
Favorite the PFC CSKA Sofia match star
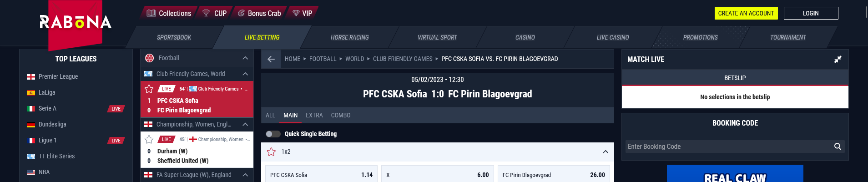[x=149, y=89]
